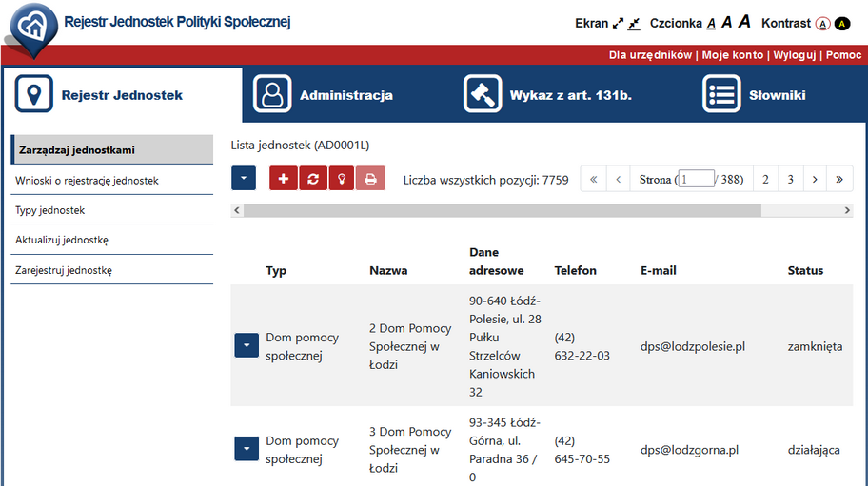The image size is (868, 486).
Task: Click the email dps@lodzgorna.pl
Action: 689,450
